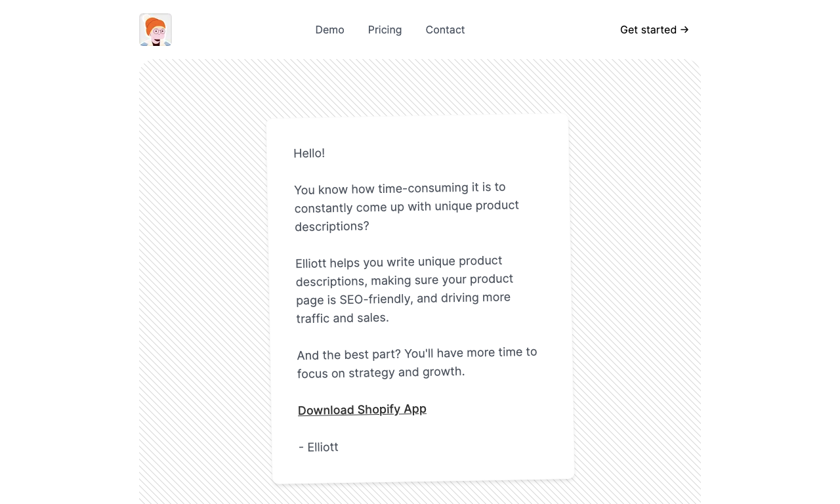Click 'Elliott helps you write unique' line
Viewport: 840px width, 504px height.
coord(399,262)
